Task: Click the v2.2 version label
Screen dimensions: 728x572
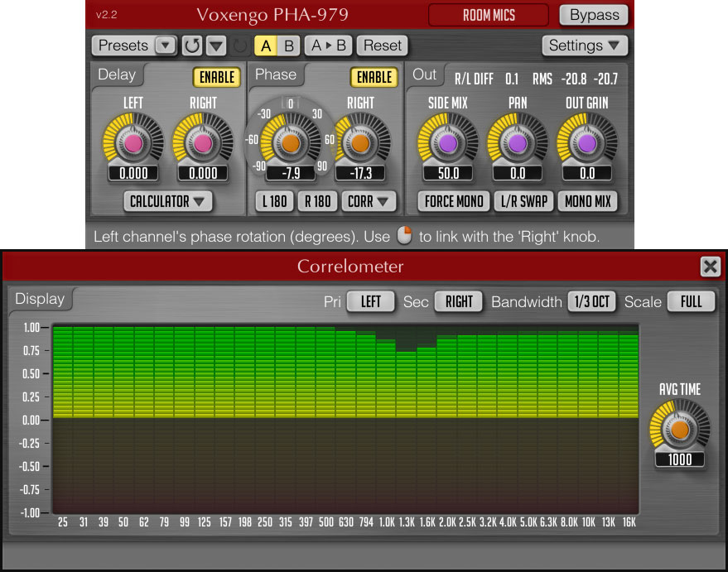Action: (x=106, y=15)
